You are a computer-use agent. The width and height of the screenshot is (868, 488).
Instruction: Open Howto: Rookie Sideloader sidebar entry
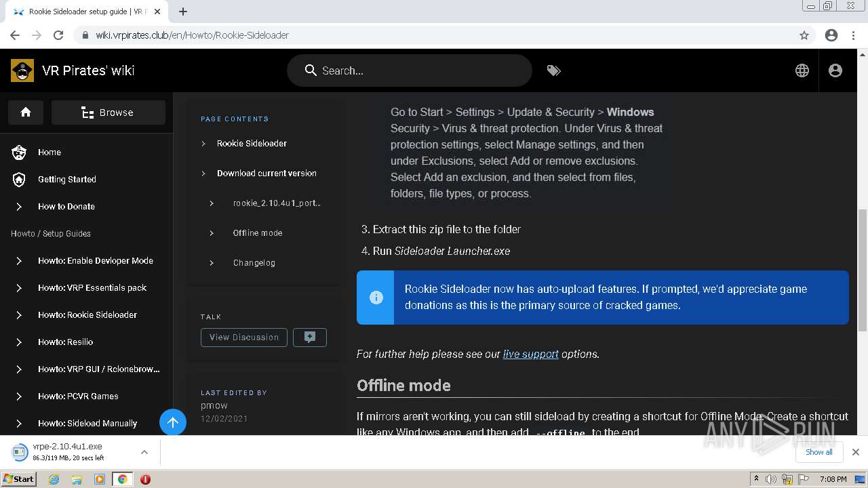pos(87,315)
